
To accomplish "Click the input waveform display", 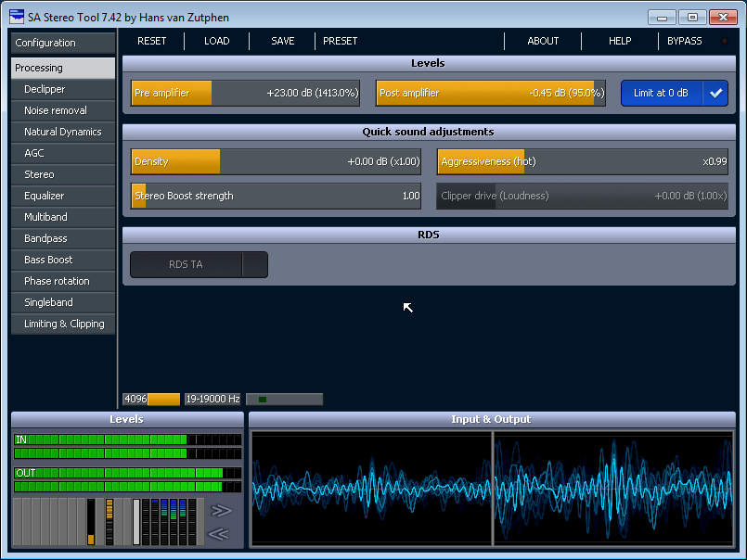I will 371,488.
